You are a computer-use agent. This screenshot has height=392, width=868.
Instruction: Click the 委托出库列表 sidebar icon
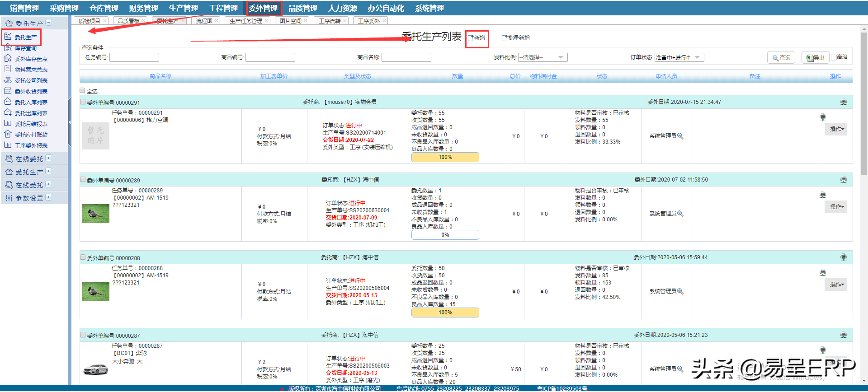click(8, 113)
